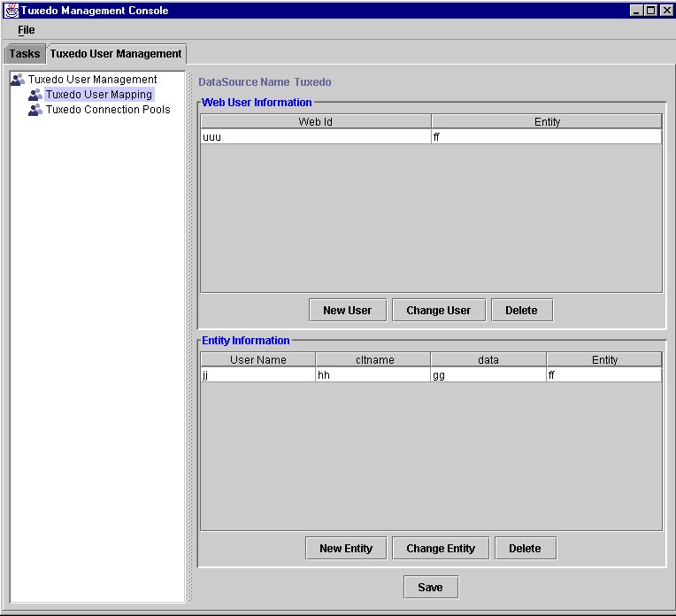The image size is (676, 616).
Task: Click Delete under Web User Information
Action: pyautogui.click(x=522, y=310)
